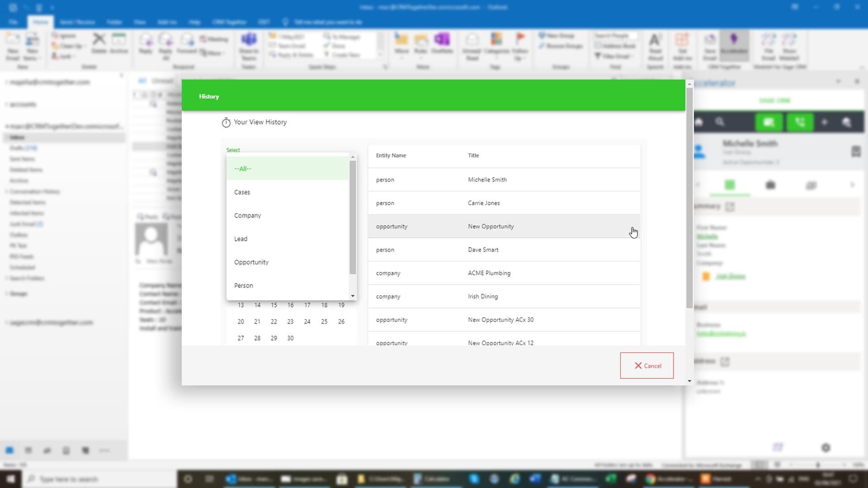Select the search icon in the Accelerator panel
Viewport: 868px width, 488px height.
(720, 122)
